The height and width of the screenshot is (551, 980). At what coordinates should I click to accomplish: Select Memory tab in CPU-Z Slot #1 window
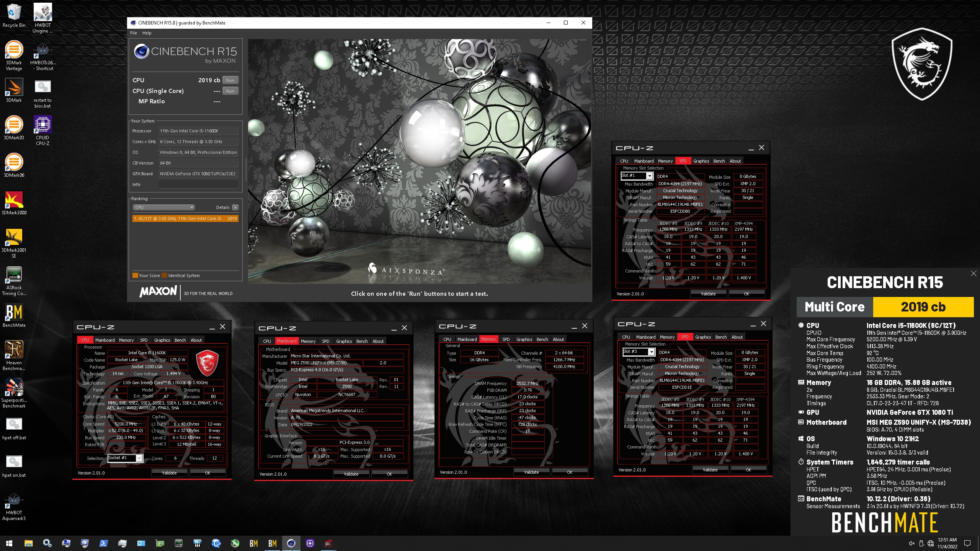click(665, 161)
